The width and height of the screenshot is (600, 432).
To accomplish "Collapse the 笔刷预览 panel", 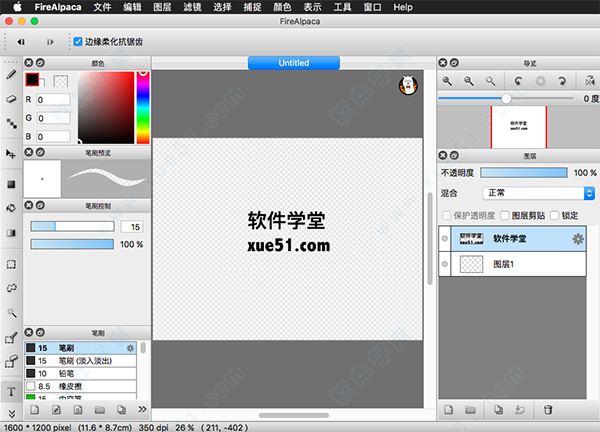I will point(40,152).
